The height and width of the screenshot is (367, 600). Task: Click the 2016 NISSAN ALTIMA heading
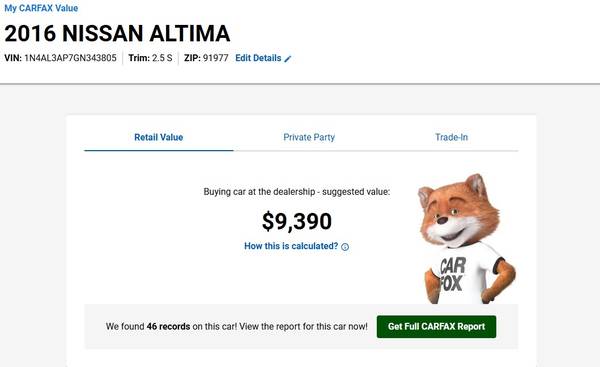point(117,33)
